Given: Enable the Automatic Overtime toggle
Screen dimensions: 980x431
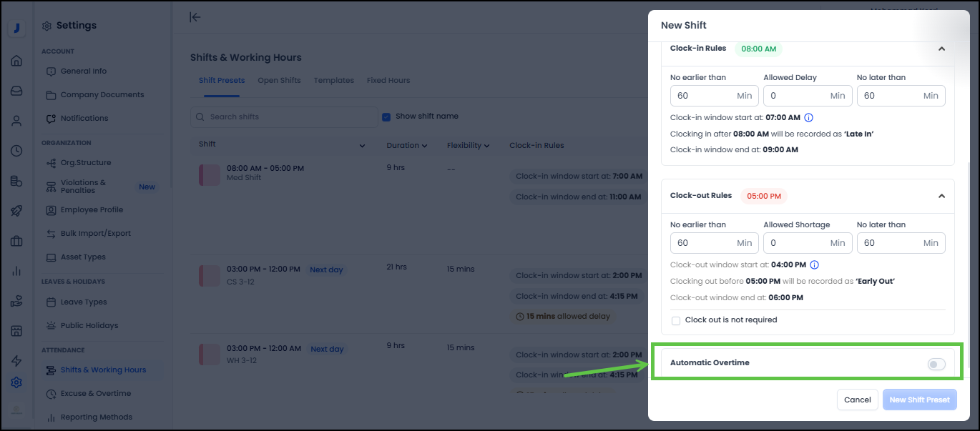Looking at the screenshot, I should click(x=936, y=365).
